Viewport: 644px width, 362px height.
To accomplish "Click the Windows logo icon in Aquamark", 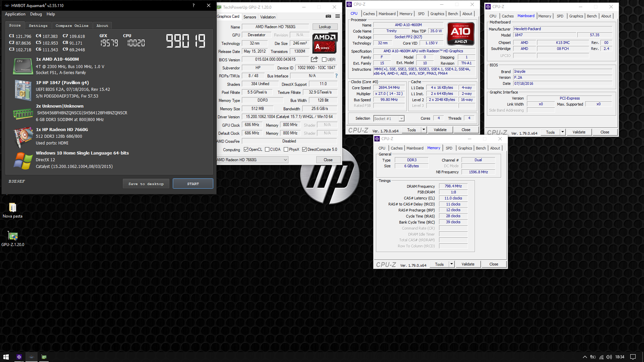I will (23, 161).
